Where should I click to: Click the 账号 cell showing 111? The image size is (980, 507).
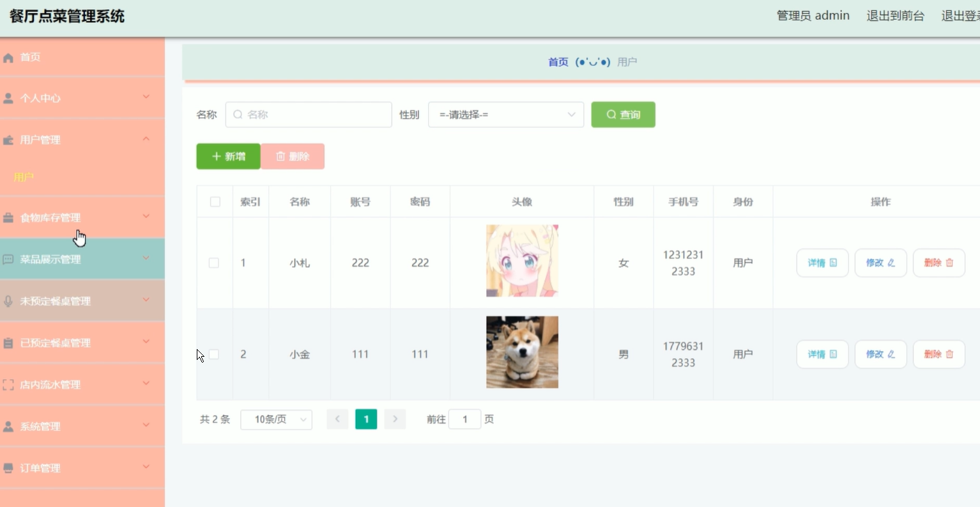click(360, 354)
